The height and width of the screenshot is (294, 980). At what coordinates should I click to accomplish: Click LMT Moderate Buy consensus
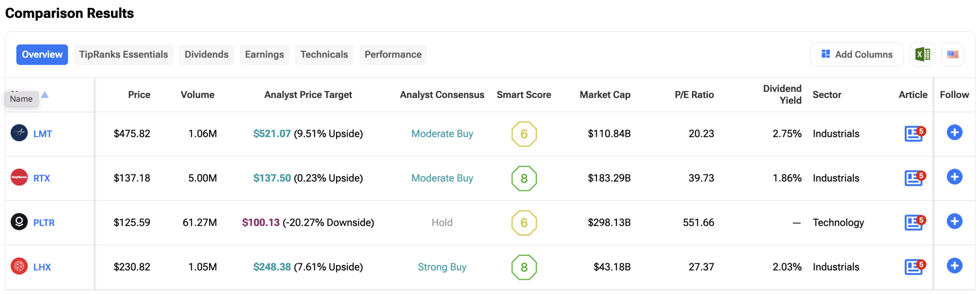coord(442,134)
